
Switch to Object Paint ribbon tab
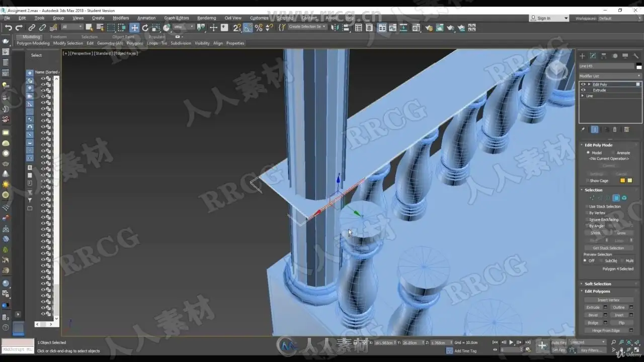[123, 37]
